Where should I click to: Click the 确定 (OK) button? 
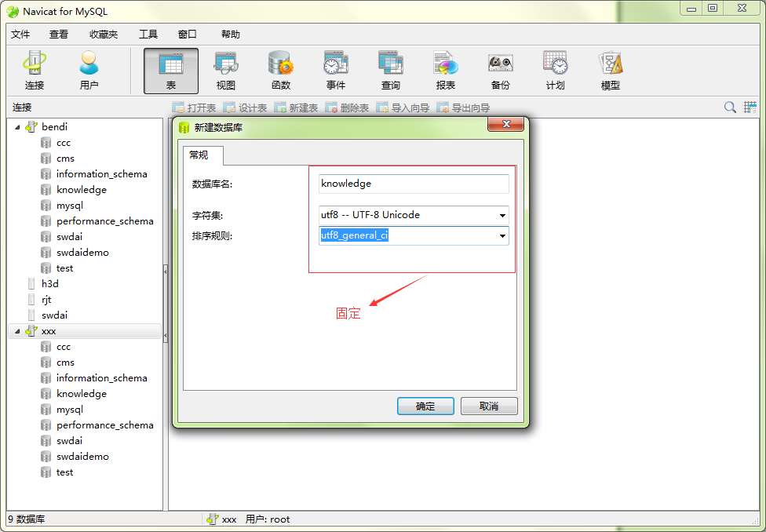tap(425, 406)
